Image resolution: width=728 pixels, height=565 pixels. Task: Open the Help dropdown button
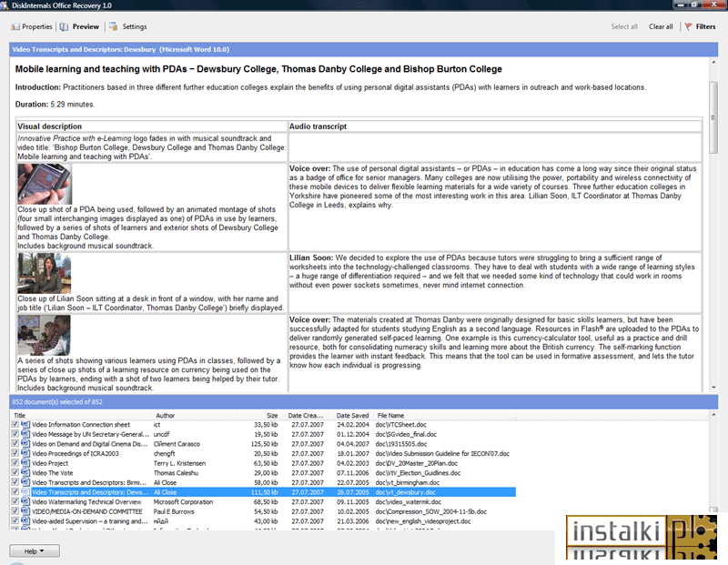pos(35,551)
